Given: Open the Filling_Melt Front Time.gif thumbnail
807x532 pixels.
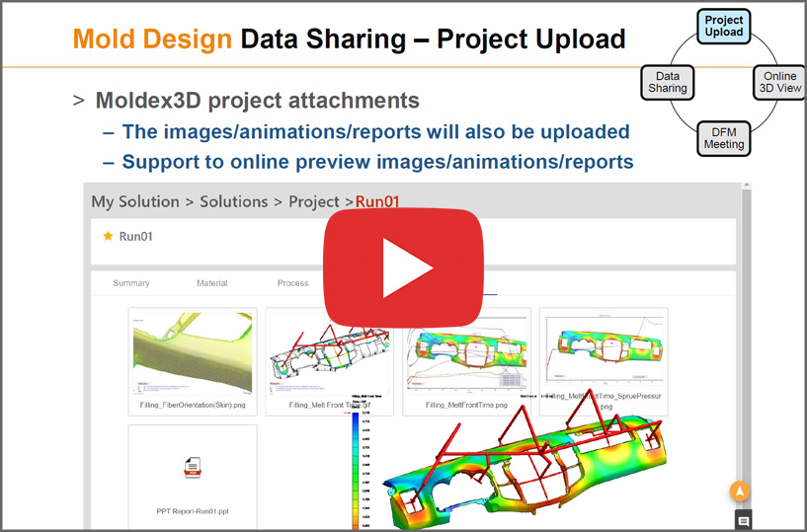Looking at the screenshot, I should pos(329,361).
